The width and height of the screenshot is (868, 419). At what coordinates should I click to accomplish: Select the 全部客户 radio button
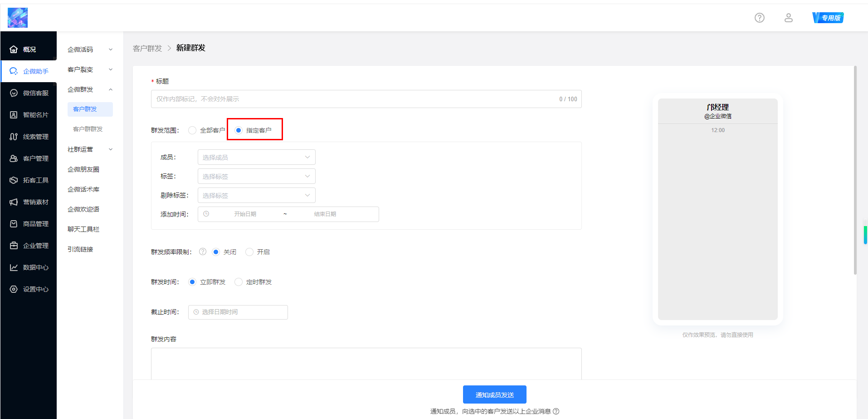pos(192,130)
